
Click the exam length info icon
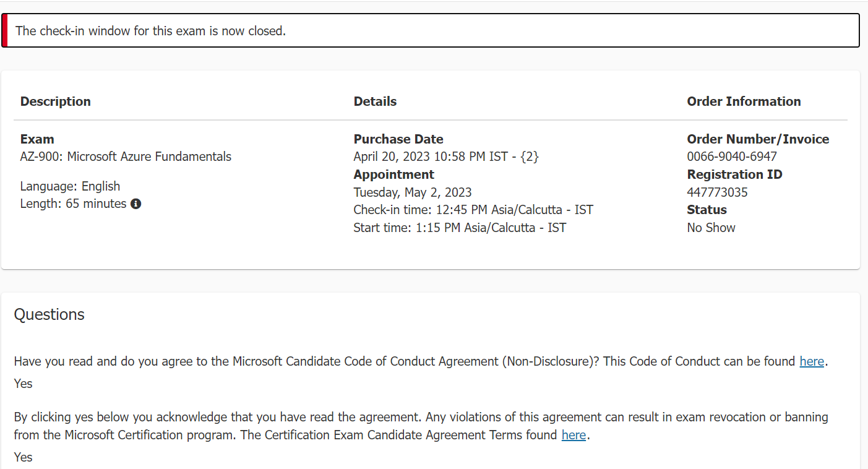(x=136, y=203)
